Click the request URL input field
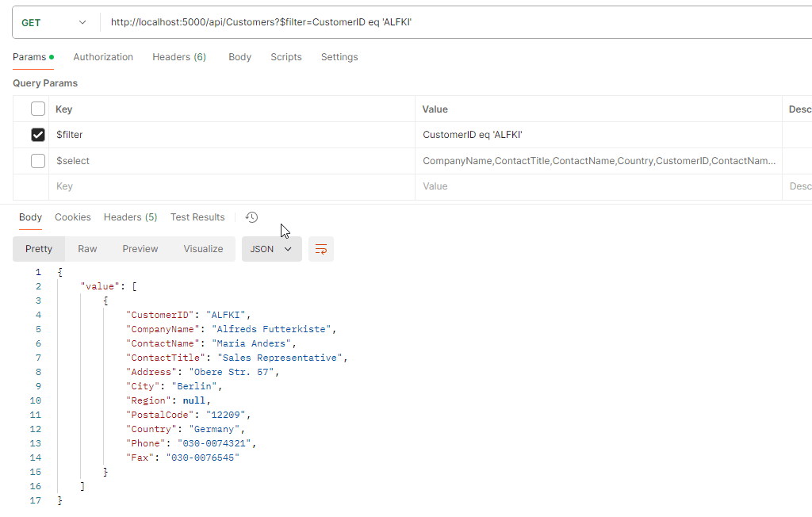Image resolution: width=812 pixels, height=517 pixels. [452, 23]
